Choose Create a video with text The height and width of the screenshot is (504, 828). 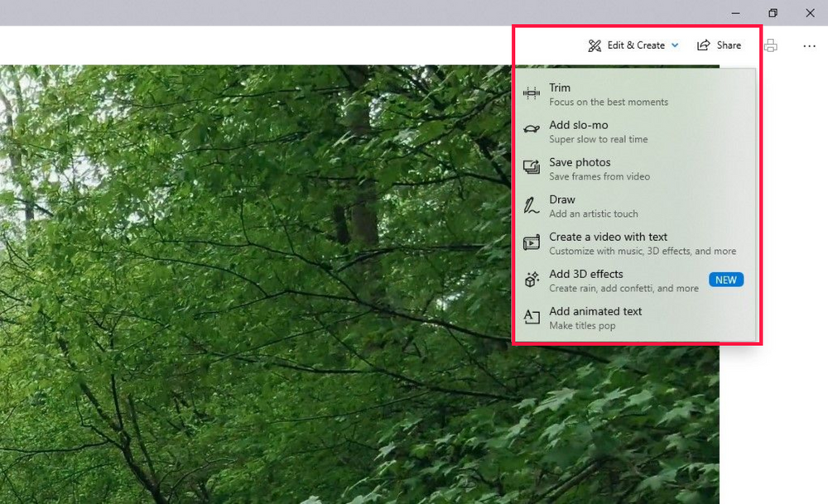[608, 237]
